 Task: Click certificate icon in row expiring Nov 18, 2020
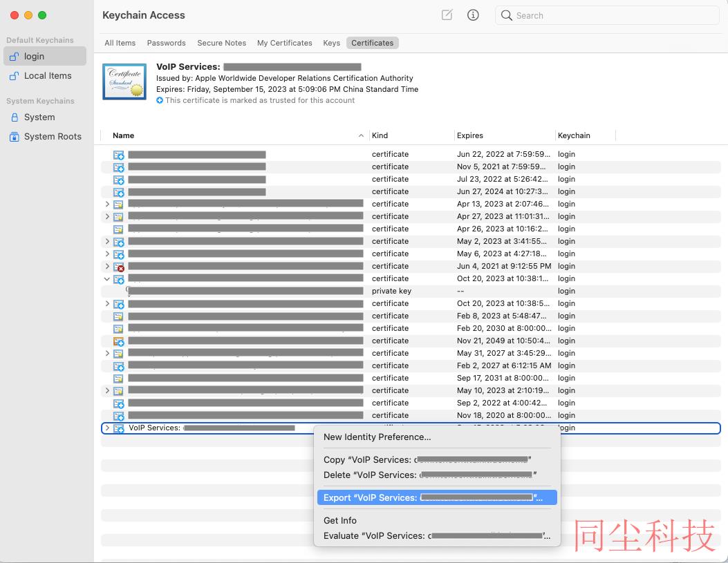coord(119,416)
